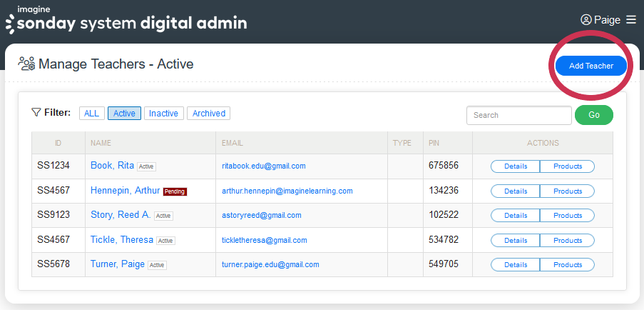
Task: Open Book, Rita teacher name link
Action: [112, 166]
